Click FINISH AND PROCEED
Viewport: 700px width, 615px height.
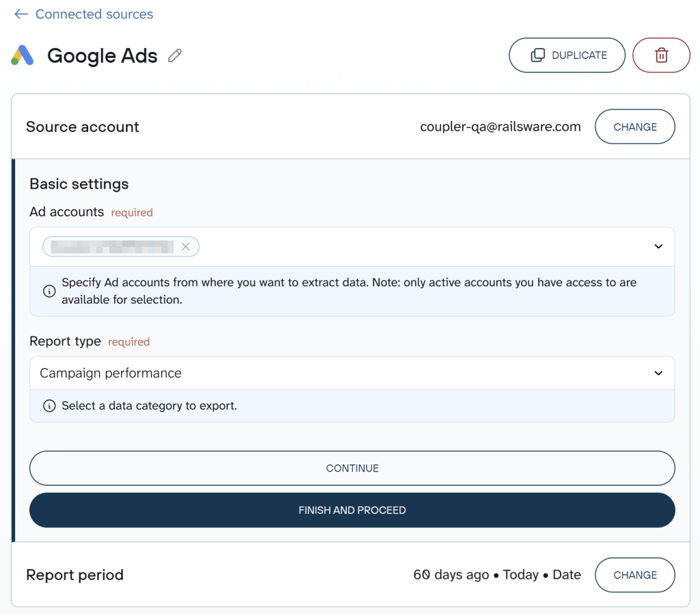351,510
